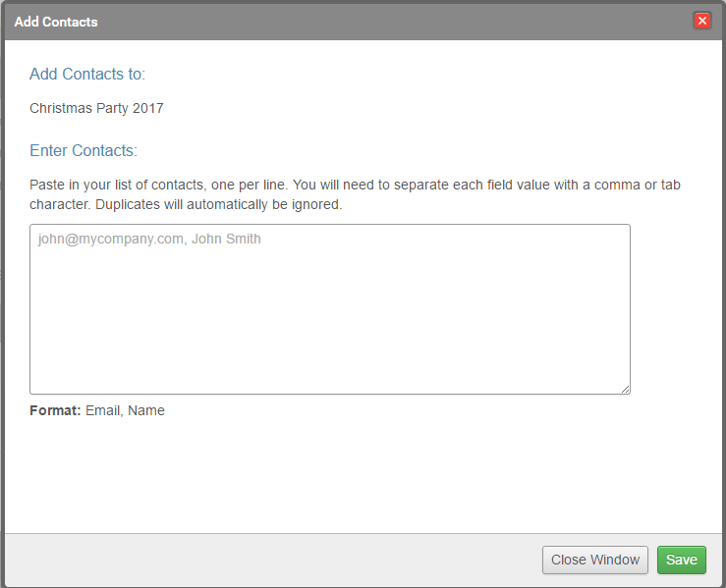The height and width of the screenshot is (588, 726).
Task: Close the dialog with the red X icon
Action: coord(702,21)
